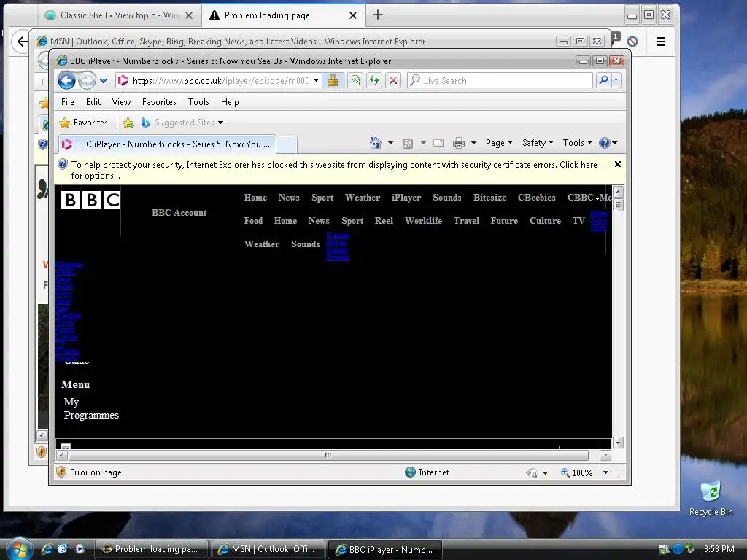Click the Recycle Bin desktop icon
747x560 pixels.
click(x=711, y=499)
